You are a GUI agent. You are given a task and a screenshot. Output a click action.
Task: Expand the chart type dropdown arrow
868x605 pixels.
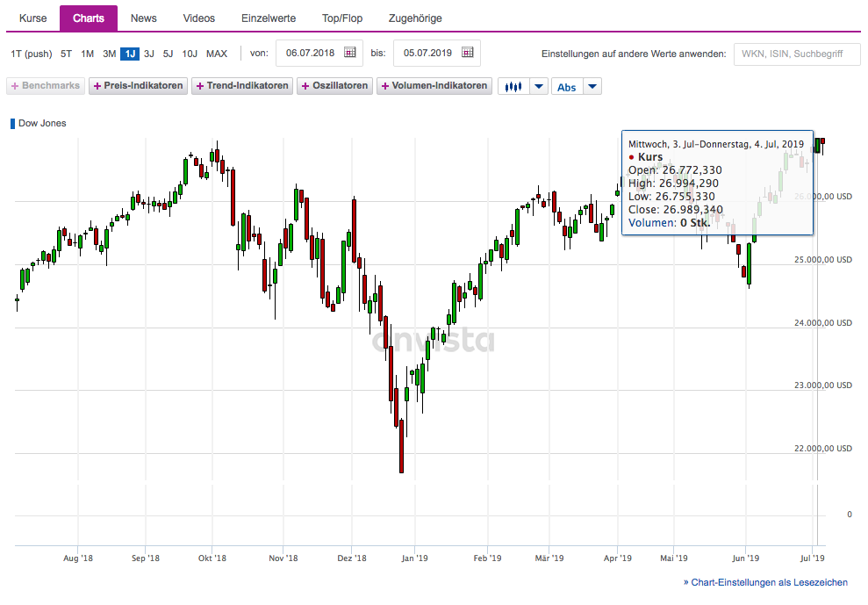(539, 86)
